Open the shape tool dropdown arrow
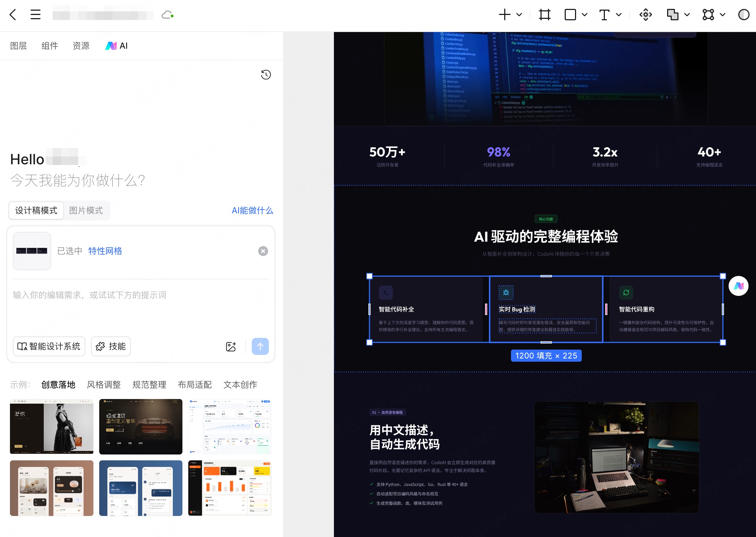The image size is (756, 537). tap(584, 15)
